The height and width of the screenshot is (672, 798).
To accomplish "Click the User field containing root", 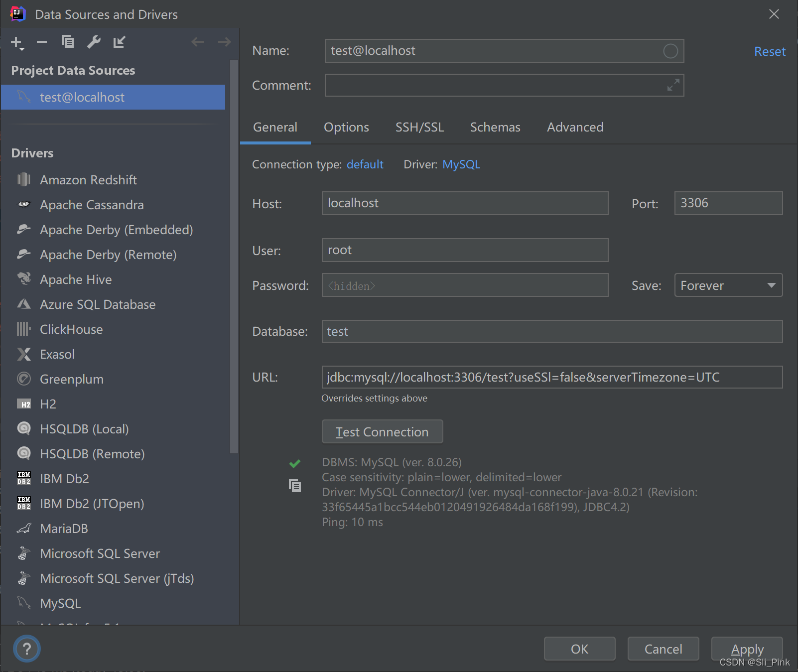I will [465, 250].
